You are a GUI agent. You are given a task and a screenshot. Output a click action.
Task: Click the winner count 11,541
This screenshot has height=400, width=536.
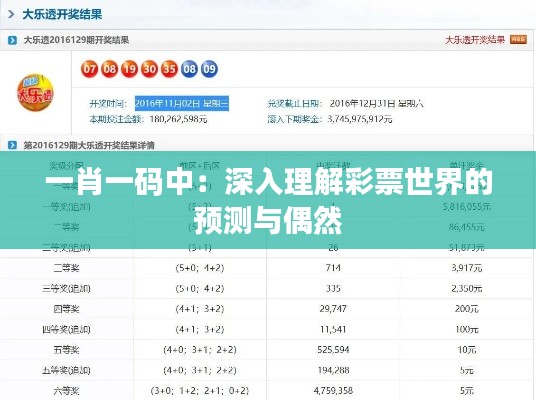pyautogui.click(x=333, y=330)
